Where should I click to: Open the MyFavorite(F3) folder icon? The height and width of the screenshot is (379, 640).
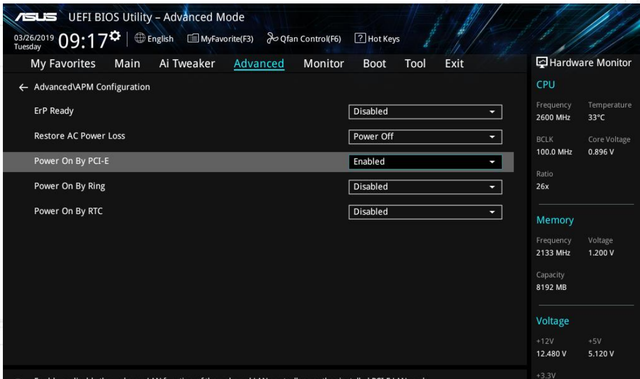tap(193, 38)
